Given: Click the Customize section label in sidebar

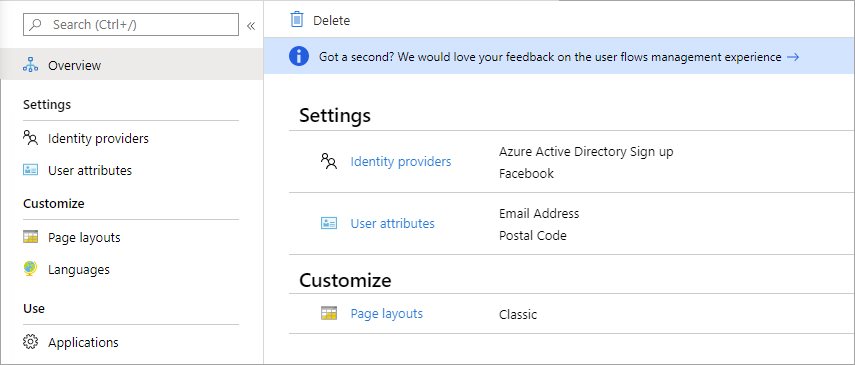Looking at the screenshot, I should 53,204.
